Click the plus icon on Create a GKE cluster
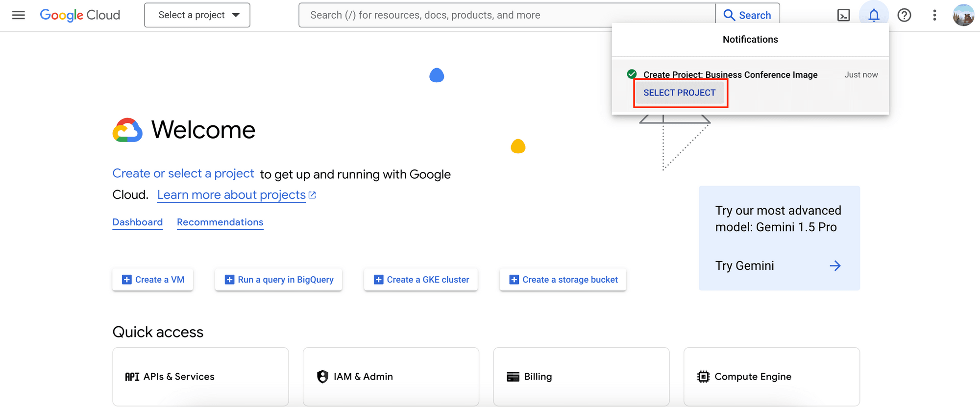 (x=378, y=280)
